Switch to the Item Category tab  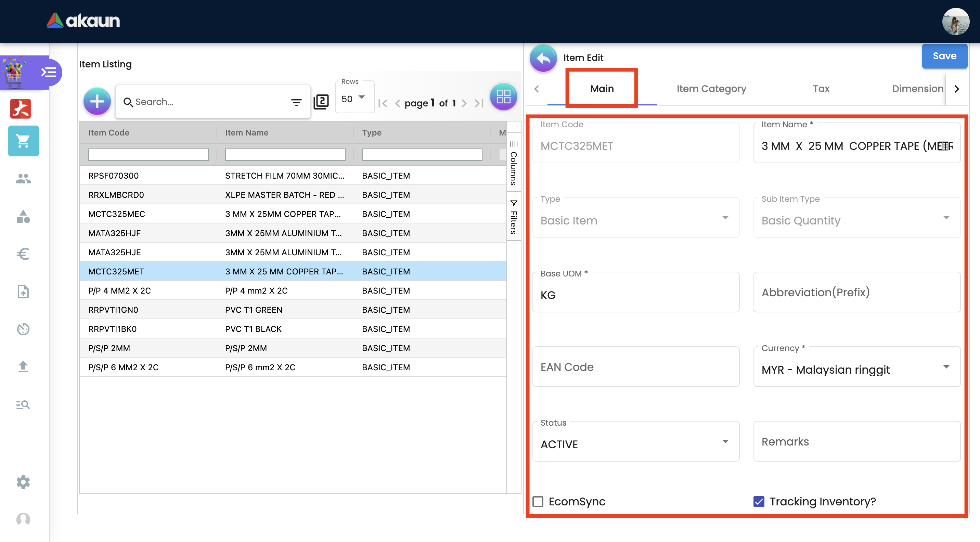pyautogui.click(x=711, y=89)
